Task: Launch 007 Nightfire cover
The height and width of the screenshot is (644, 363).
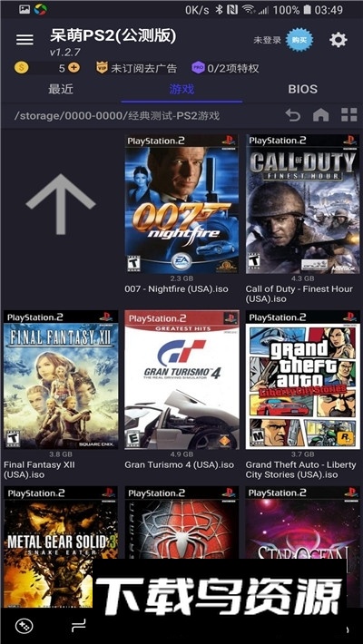Action: pos(181,204)
